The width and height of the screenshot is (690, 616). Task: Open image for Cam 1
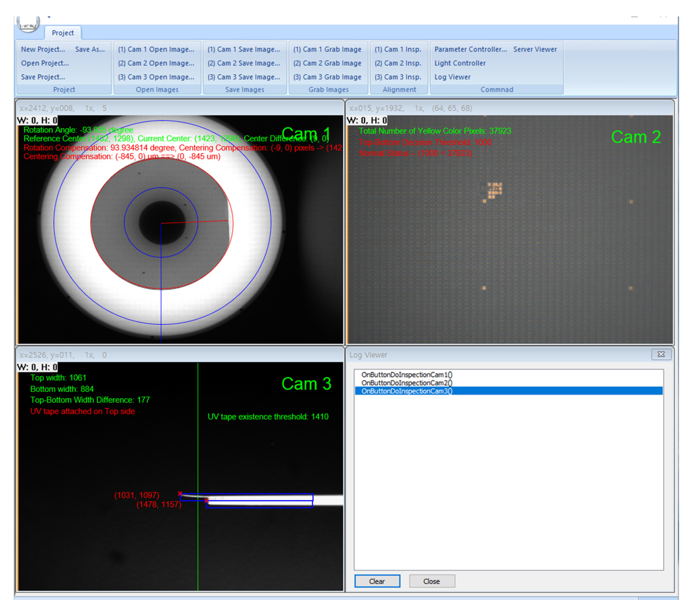(156, 49)
